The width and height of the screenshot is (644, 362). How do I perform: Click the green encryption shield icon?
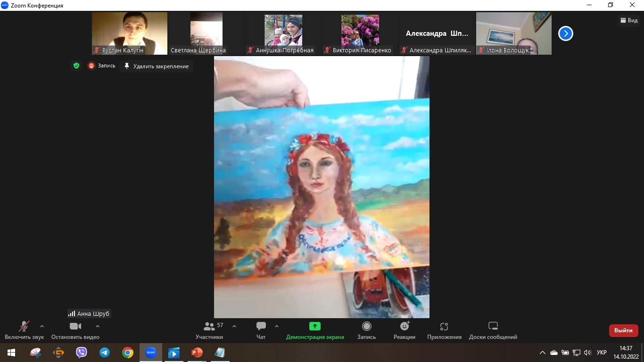(76, 66)
